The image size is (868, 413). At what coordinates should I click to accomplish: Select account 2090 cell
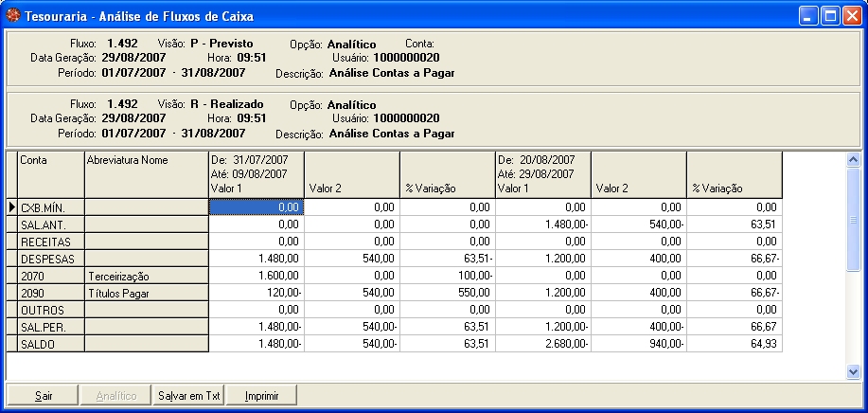click(51, 294)
